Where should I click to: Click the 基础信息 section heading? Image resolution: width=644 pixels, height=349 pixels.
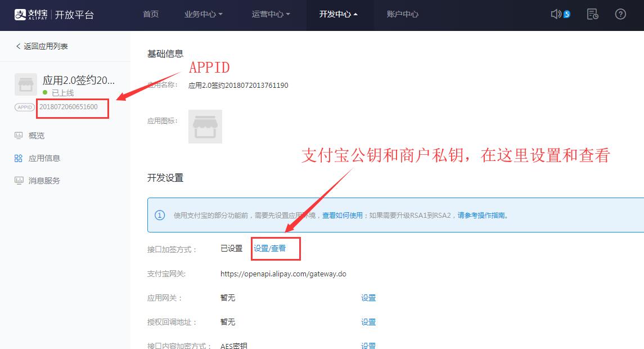[x=165, y=53]
